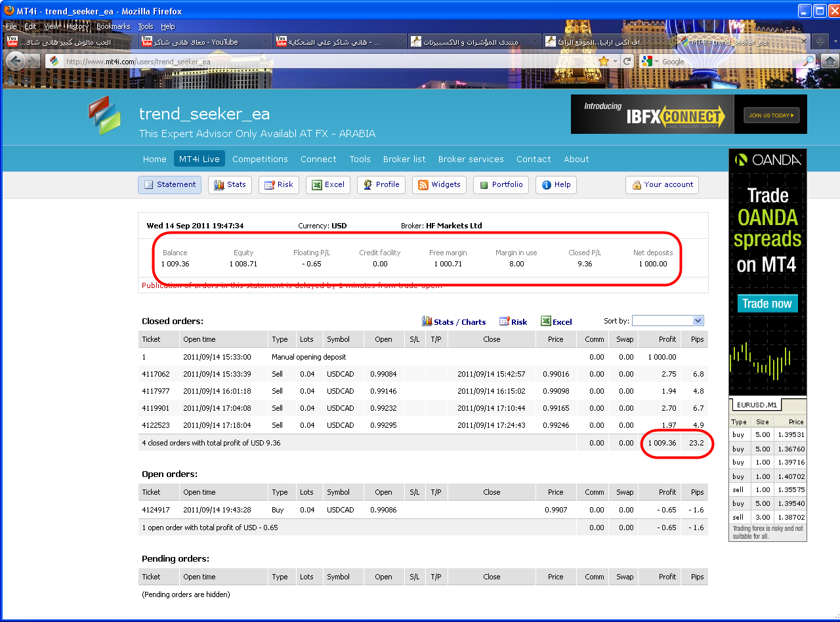Screen dimensions: 840x622
Task: Click the browser forward arrow
Action: pyautogui.click(x=33, y=61)
